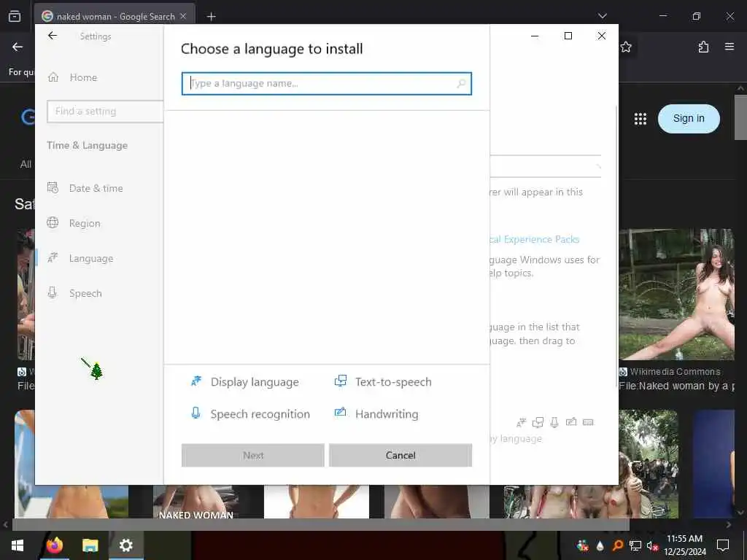The height and width of the screenshot is (560, 747).
Task: Click the white droplet tray icon
Action: click(x=600, y=545)
